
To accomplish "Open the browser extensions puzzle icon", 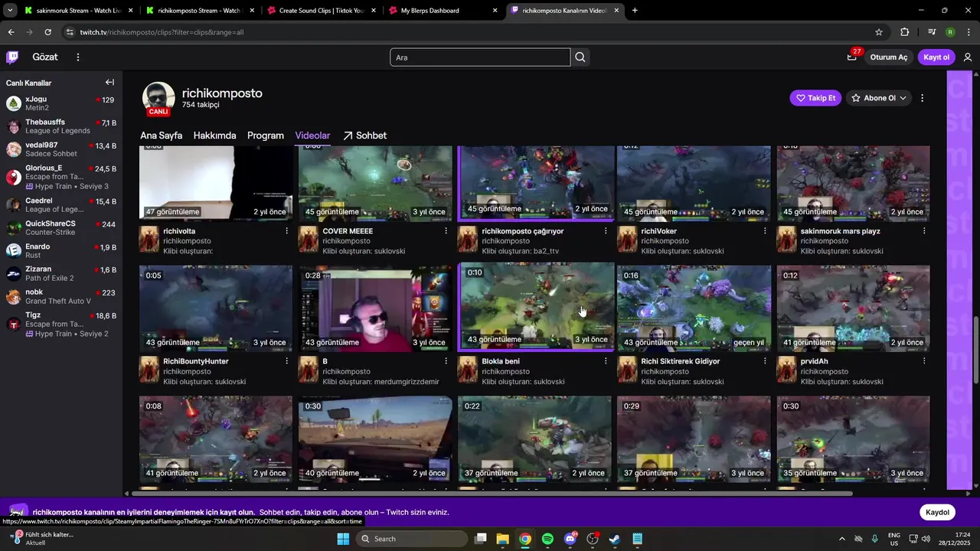I will [904, 32].
